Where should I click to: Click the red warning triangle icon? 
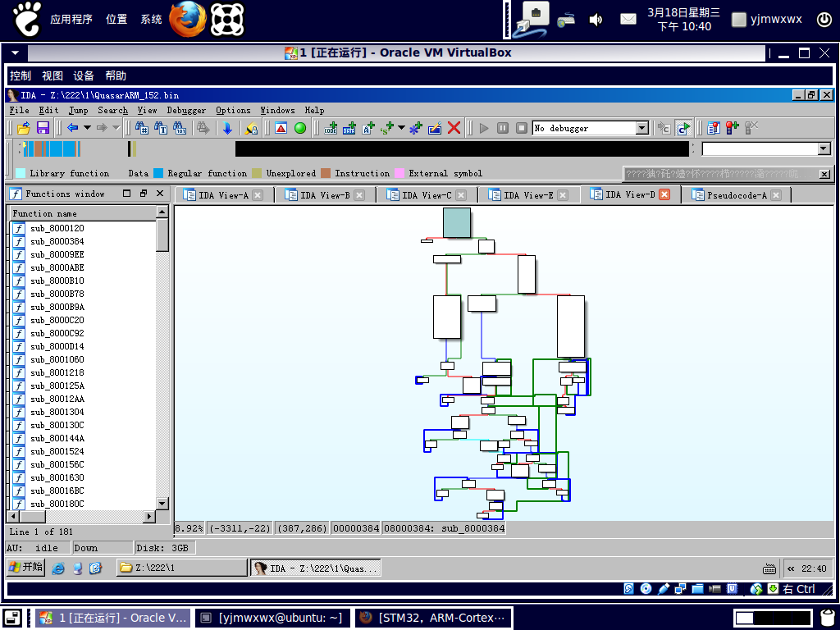click(281, 128)
